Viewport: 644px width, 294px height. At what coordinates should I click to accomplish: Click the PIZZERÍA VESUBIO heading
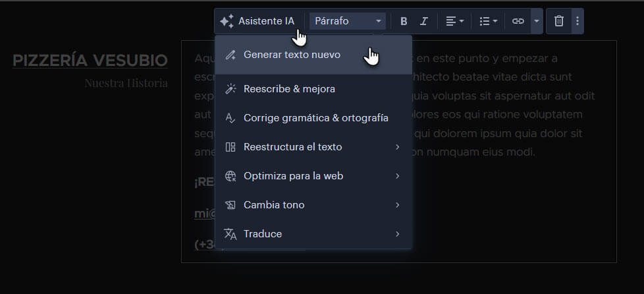point(90,61)
